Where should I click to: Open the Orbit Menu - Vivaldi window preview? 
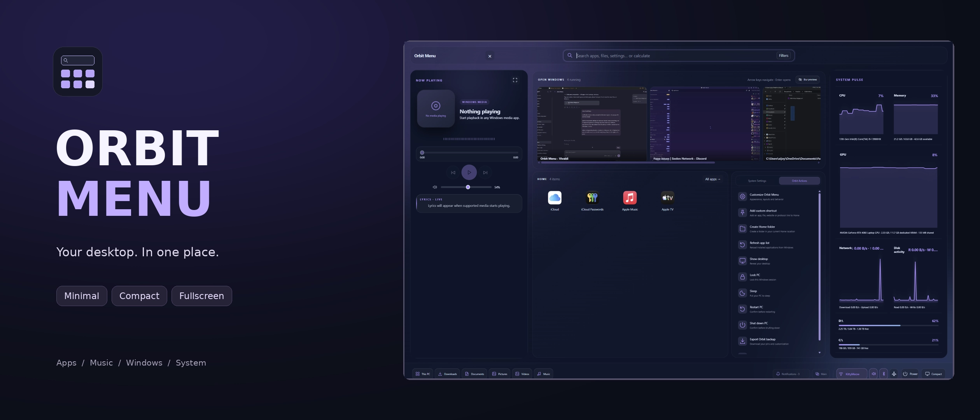[592, 124]
